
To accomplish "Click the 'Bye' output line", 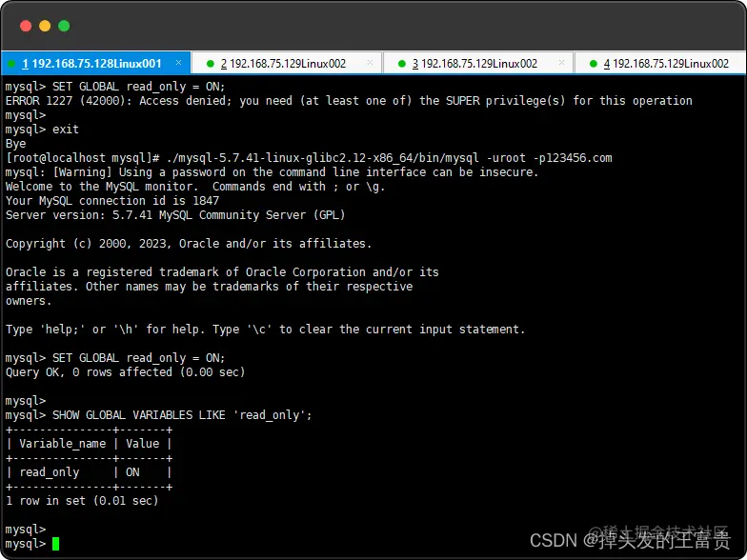I will click(x=15, y=144).
